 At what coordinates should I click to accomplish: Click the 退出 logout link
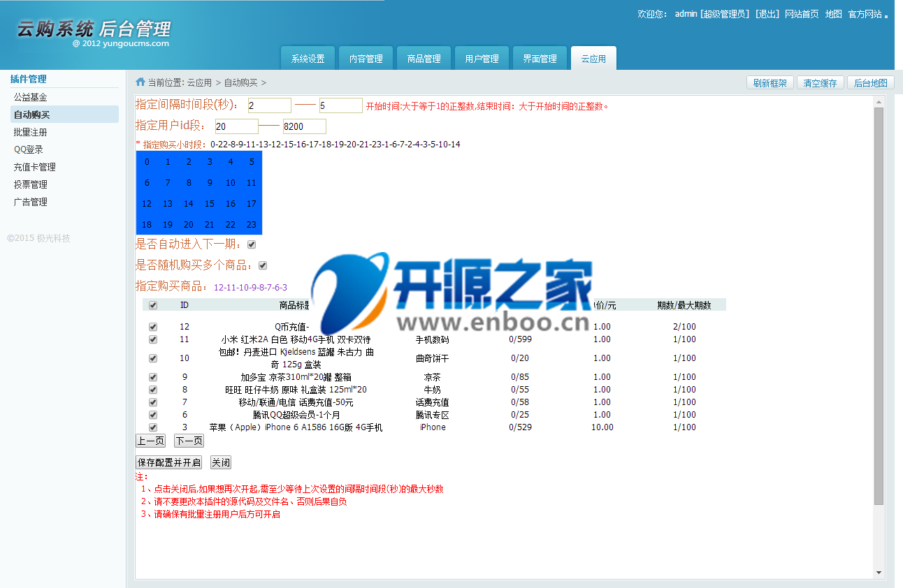coord(767,14)
